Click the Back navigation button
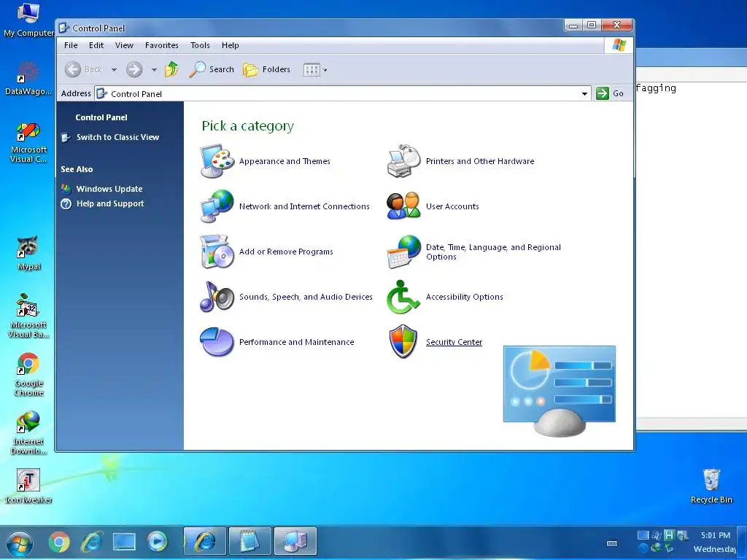Viewport: 747px width, 560px height. [83, 69]
